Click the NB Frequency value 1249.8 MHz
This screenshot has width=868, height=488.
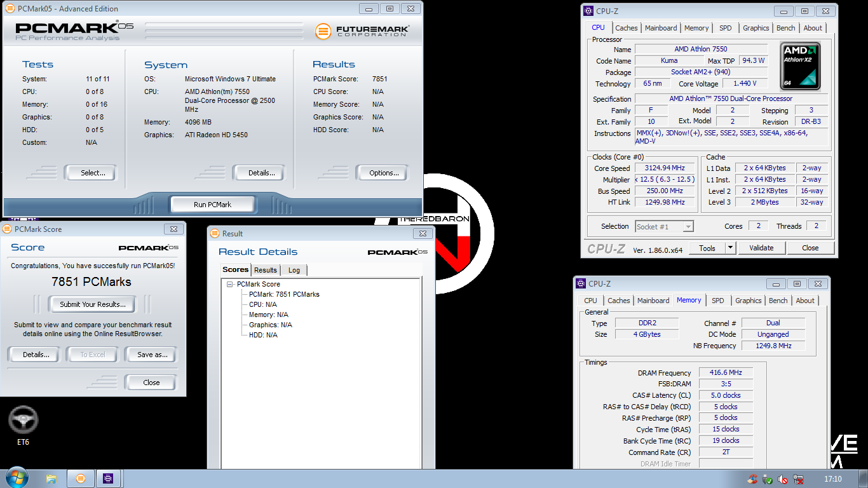pos(773,346)
